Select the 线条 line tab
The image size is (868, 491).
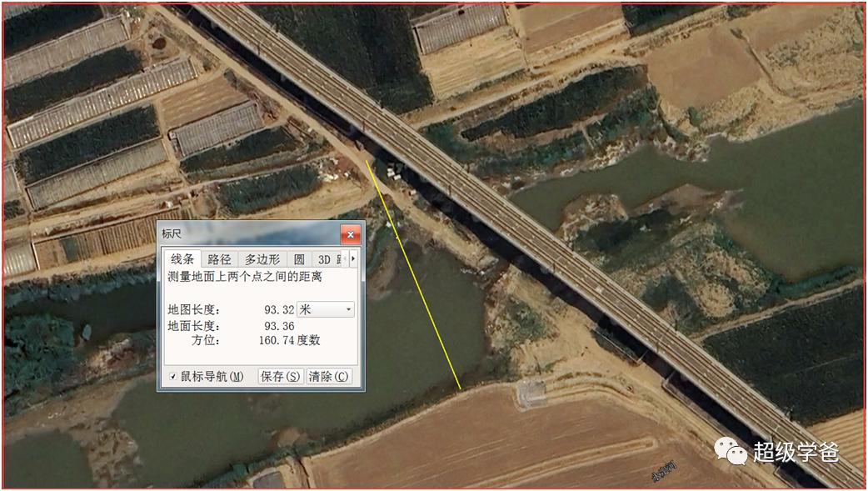click(x=182, y=258)
